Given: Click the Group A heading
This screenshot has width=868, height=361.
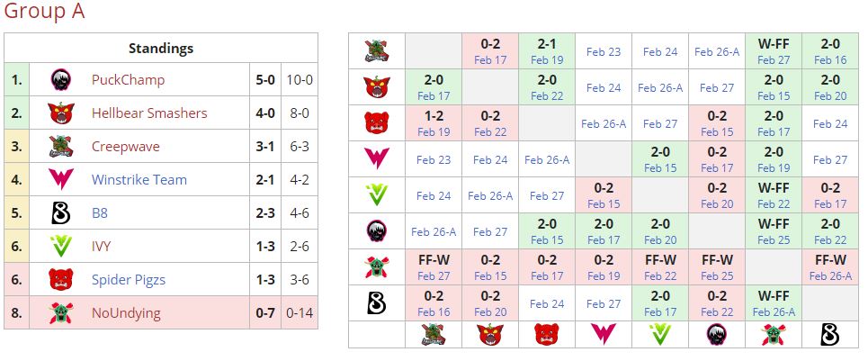Looking at the screenshot, I should pyautogui.click(x=45, y=13).
